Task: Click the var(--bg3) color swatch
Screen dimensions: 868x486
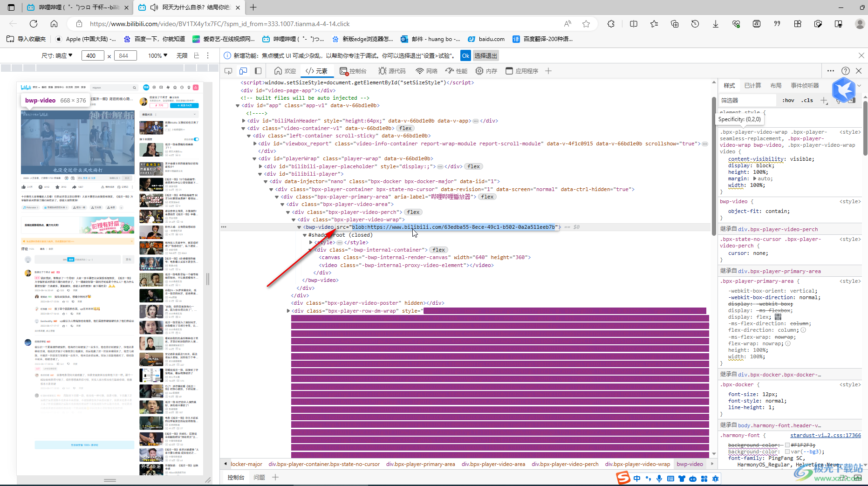Action: (x=787, y=452)
